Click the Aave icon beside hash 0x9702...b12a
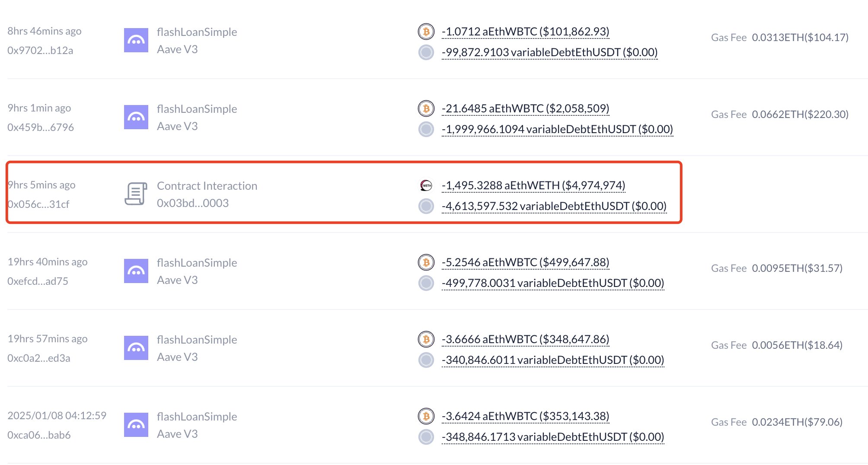Image resolution: width=868 pixels, height=465 pixels. tap(136, 40)
